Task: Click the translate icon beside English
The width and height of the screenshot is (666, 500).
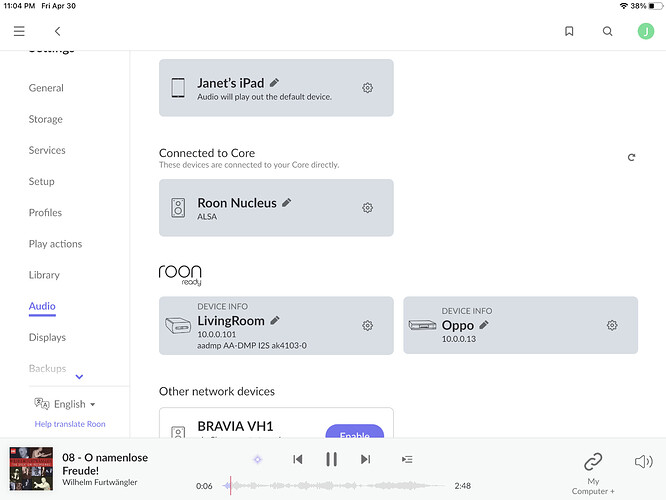Action: coord(42,404)
